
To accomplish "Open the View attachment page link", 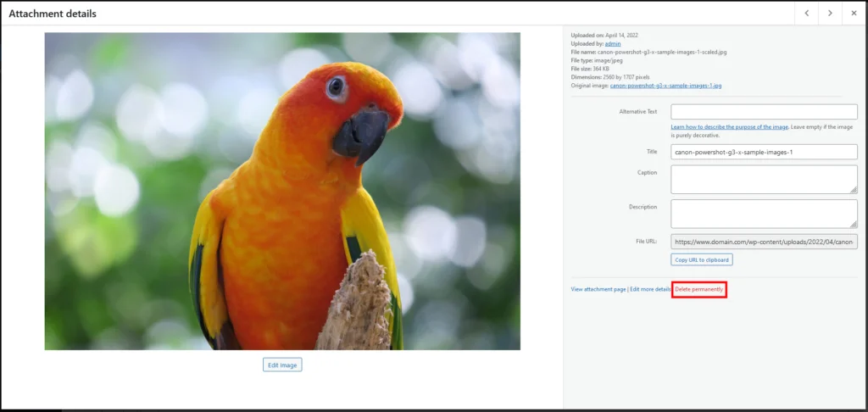I will [x=598, y=290].
